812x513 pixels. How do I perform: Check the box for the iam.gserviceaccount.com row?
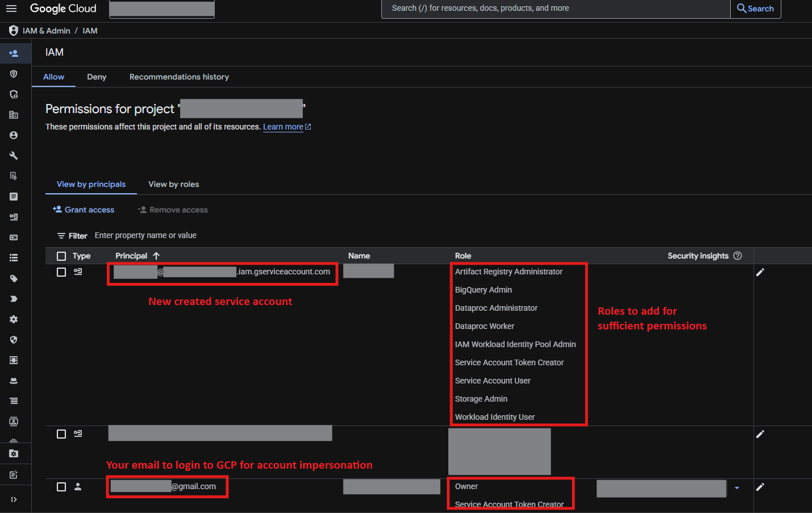[61, 272]
